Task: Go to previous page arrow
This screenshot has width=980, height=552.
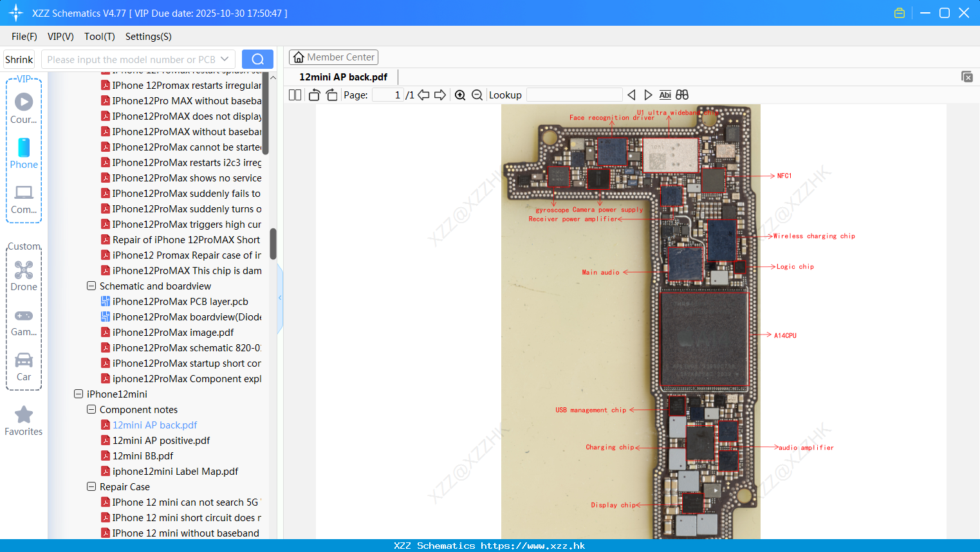Action: [x=423, y=95]
